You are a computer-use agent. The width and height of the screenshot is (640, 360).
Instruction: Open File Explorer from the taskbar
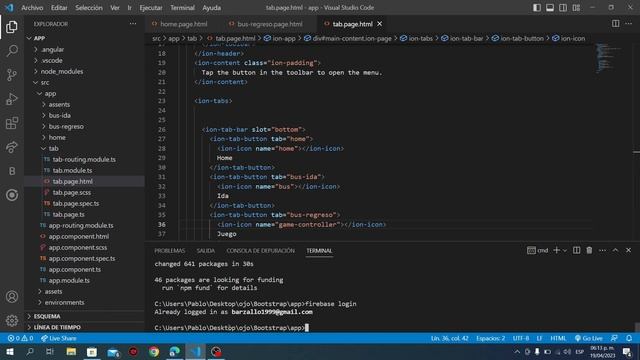click(x=71, y=352)
